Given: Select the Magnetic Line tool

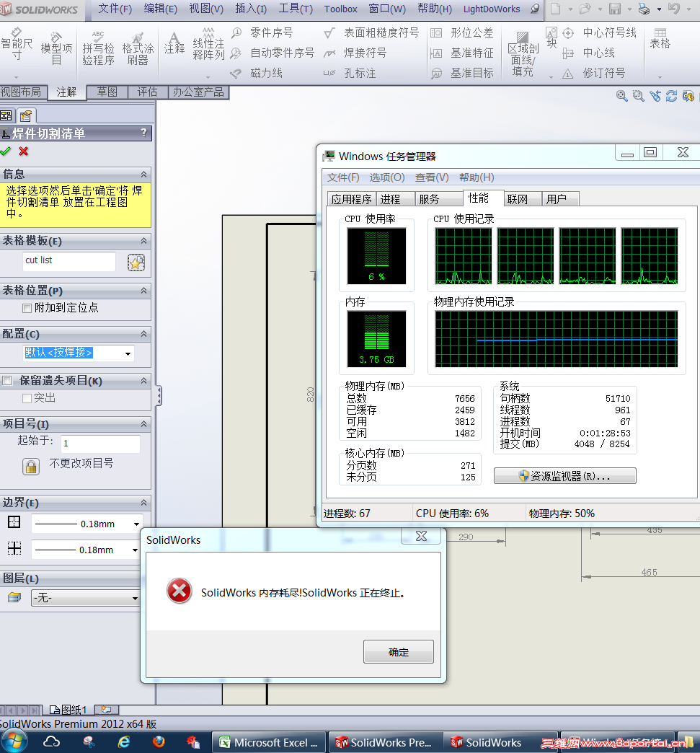Looking at the screenshot, I should [257, 74].
